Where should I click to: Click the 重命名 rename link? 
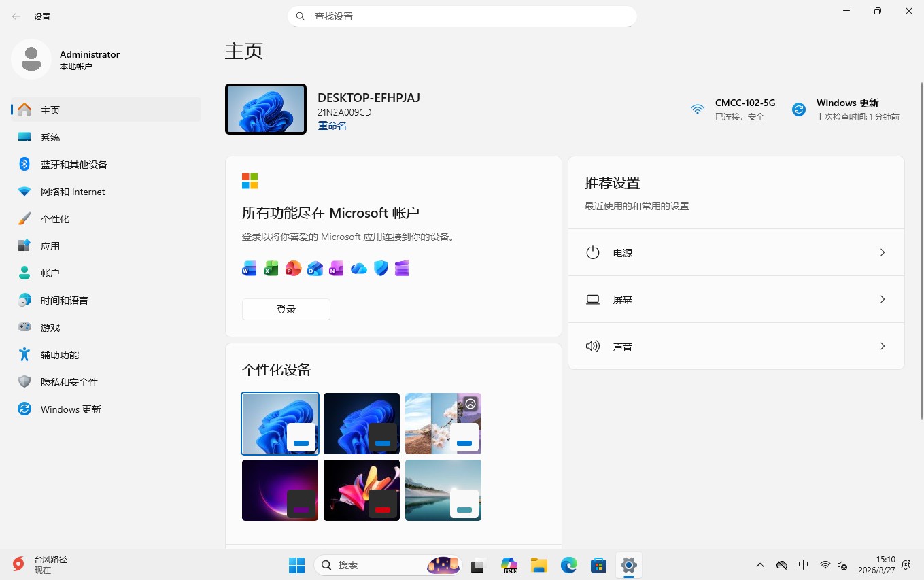pos(332,126)
